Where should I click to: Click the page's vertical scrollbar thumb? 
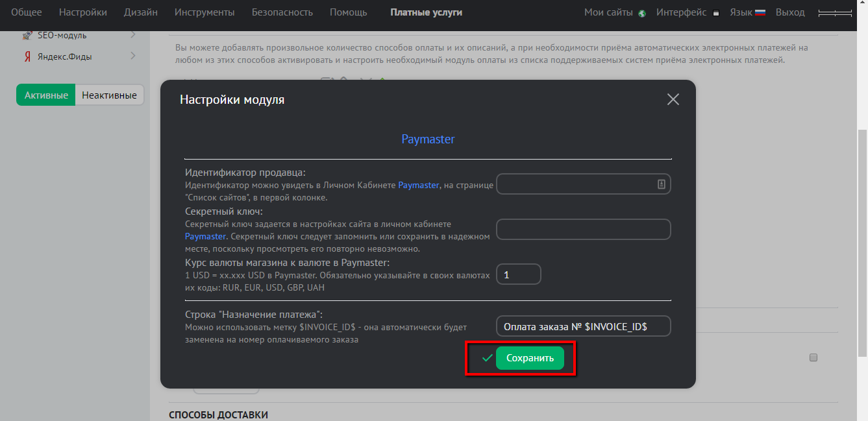click(862, 240)
